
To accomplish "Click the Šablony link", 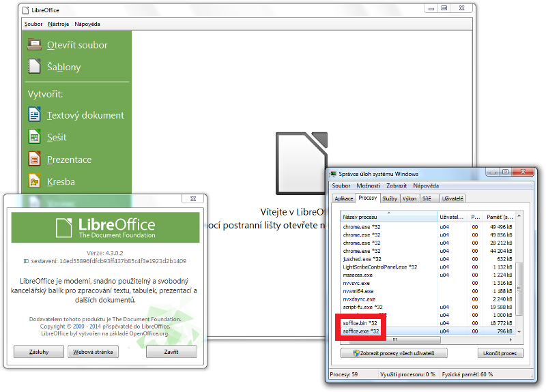I will click(64, 67).
